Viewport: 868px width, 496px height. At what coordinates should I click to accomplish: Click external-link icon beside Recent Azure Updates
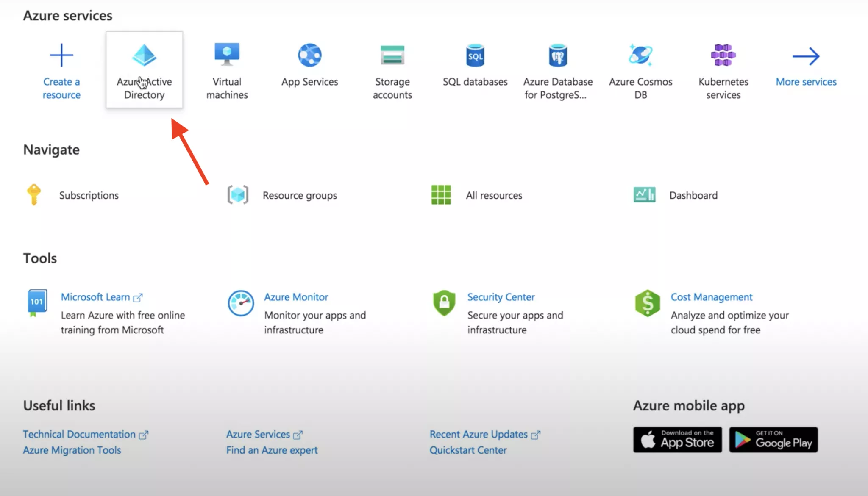(536, 435)
